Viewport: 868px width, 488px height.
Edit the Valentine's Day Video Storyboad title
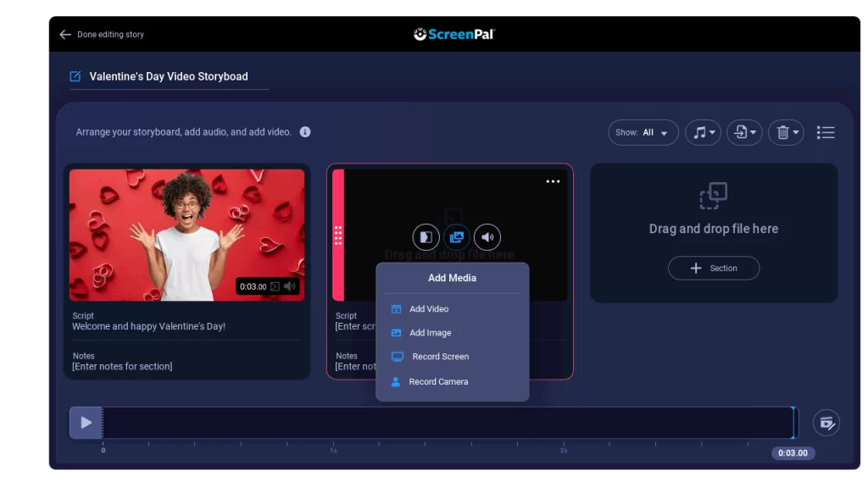tap(169, 76)
